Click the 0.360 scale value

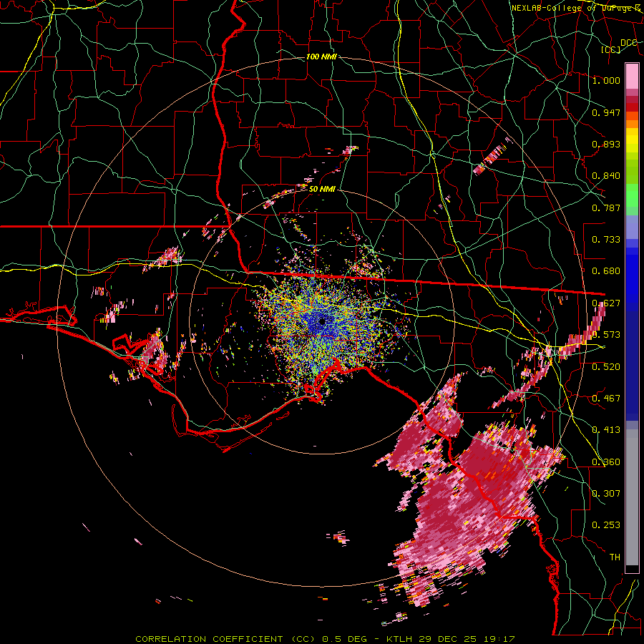click(x=606, y=462)
